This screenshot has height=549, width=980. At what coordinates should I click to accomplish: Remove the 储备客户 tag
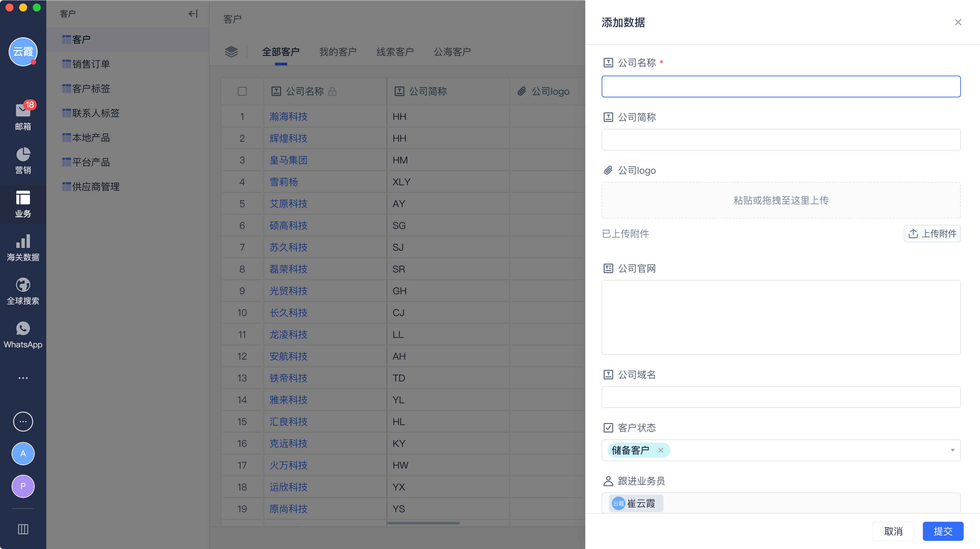[x=660, y=450]
